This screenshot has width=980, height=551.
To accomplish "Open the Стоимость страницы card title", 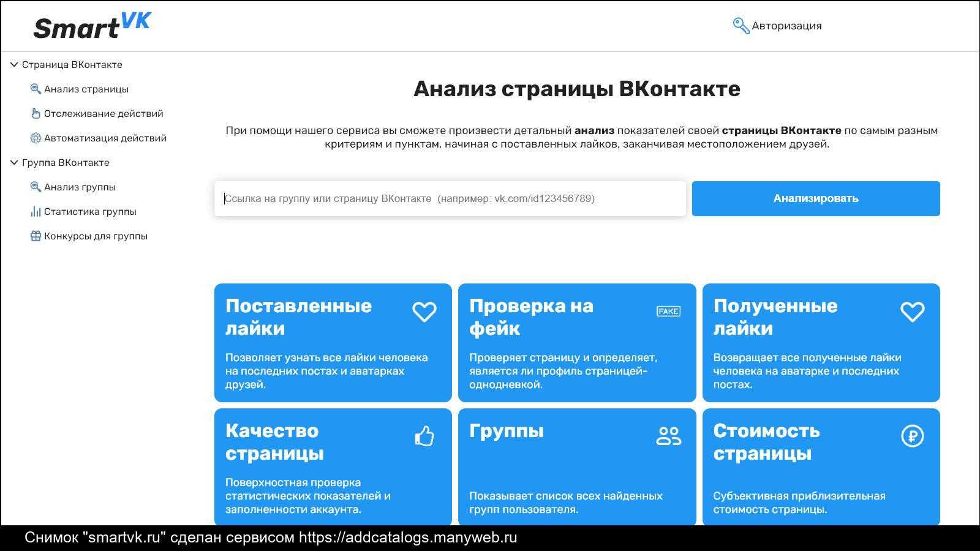I will 766,441.
